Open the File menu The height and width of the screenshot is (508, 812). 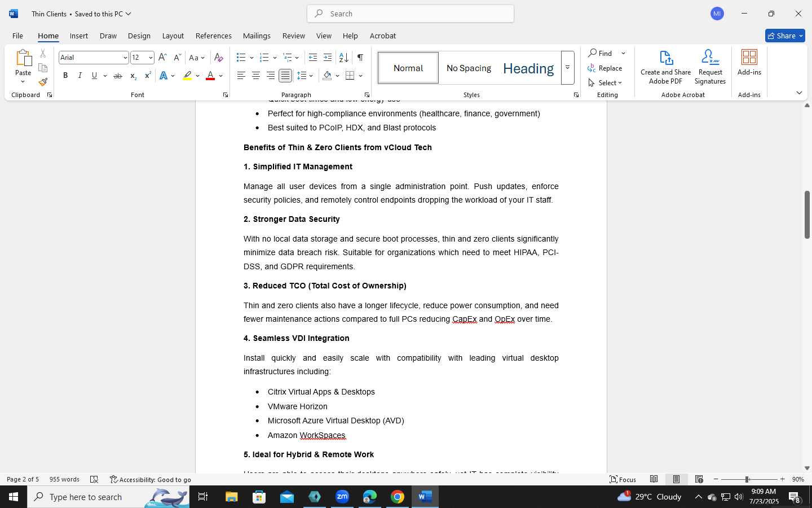click(17, 36)
